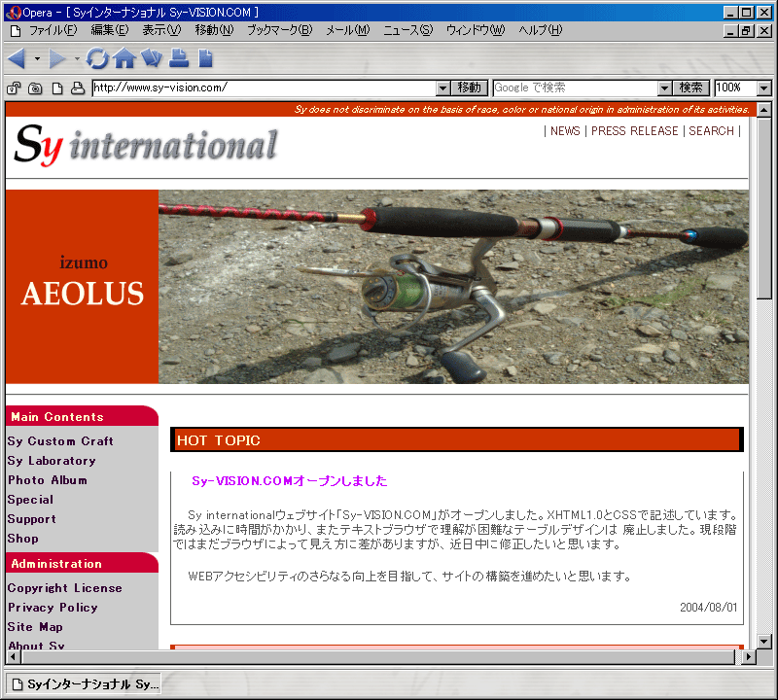Open the Hotlist panels toolbar icon

(x=152, y=58)
